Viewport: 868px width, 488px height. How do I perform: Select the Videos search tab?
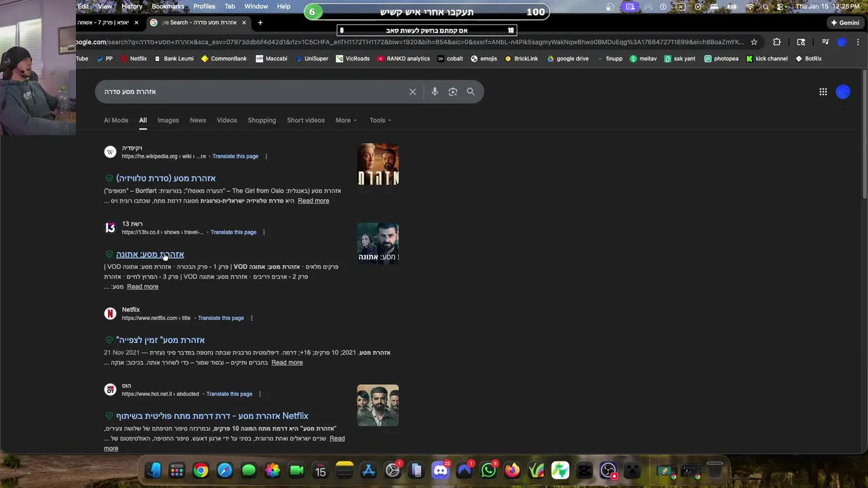pyautogui.click(x=226, y=120)
